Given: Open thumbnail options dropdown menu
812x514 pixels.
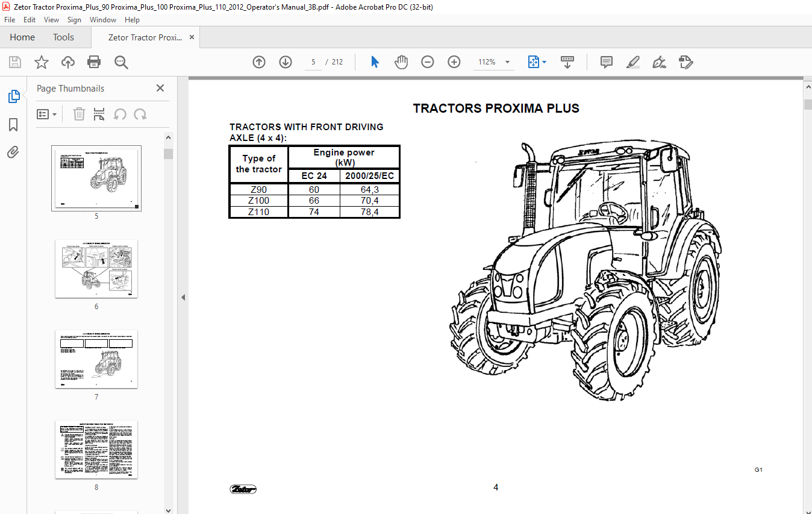Looking at the screenshot, I should click(47, 114).
